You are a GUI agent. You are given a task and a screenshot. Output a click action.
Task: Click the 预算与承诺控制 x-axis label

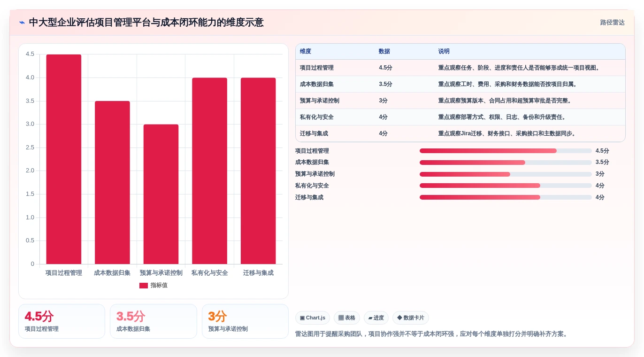point(161,273)
